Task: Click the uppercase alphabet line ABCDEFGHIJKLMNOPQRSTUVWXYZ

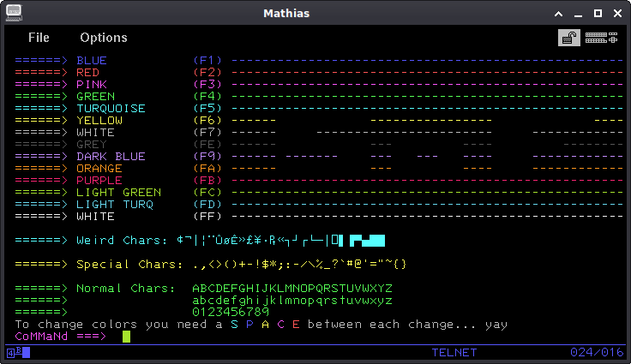Action: coord(292,289)
